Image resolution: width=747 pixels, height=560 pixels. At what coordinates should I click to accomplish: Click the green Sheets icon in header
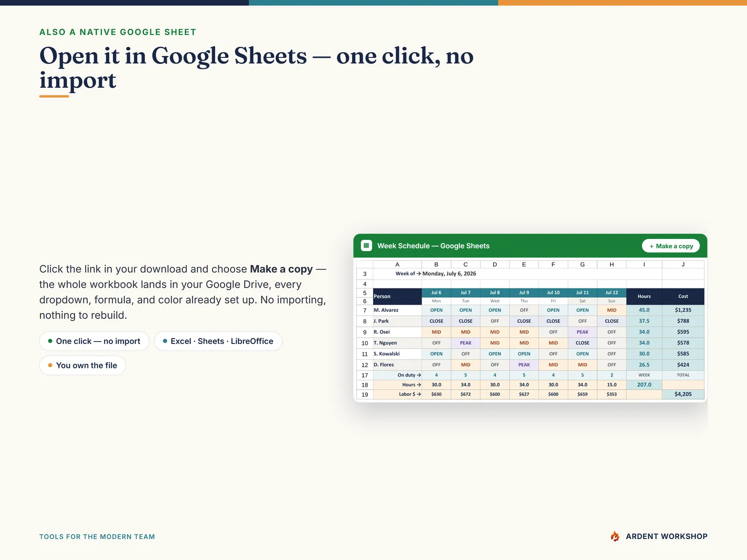(x=366, y=245)
